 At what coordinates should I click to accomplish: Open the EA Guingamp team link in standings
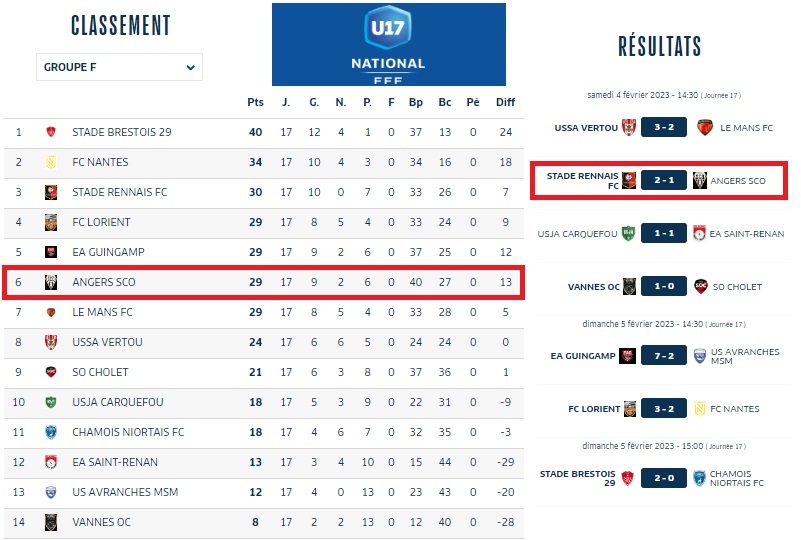pyautogui.click(x=103, y=252)
